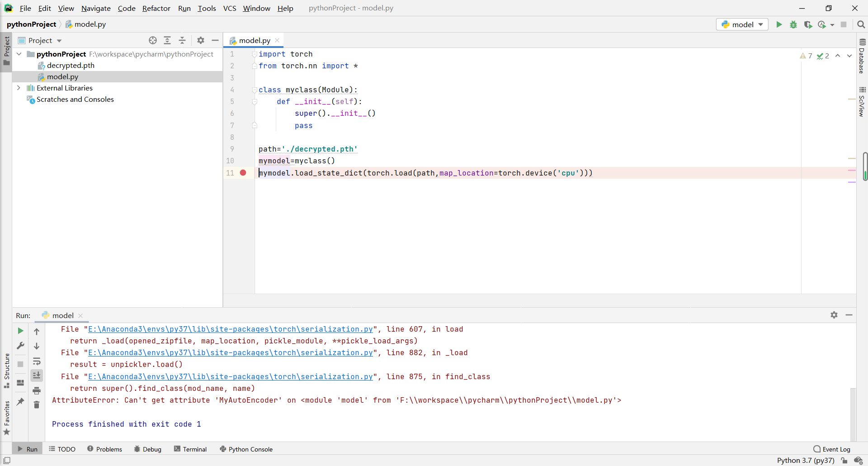Viewport: 868px width, 466px height.
Task: Open the Python Console tab
Action: (246, 449)
